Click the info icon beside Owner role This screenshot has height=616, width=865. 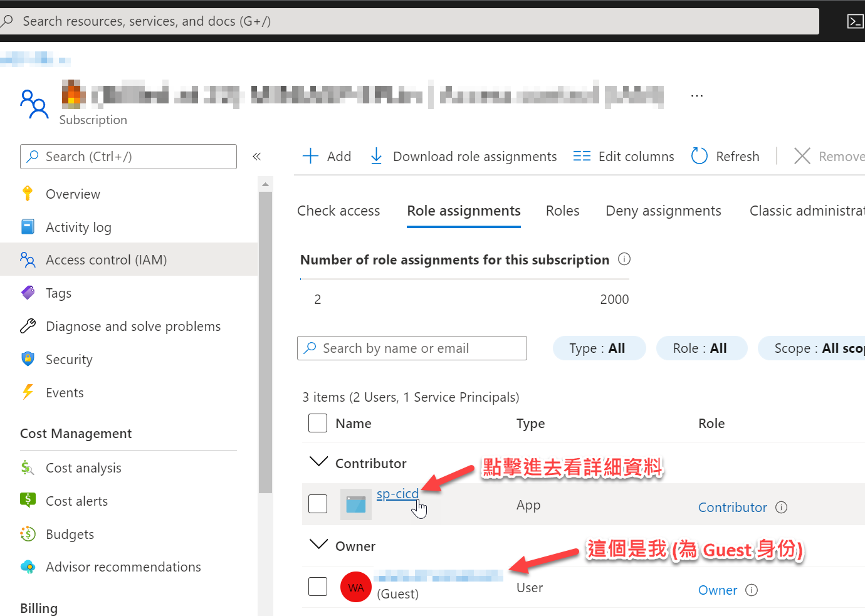tap(752, 590)
